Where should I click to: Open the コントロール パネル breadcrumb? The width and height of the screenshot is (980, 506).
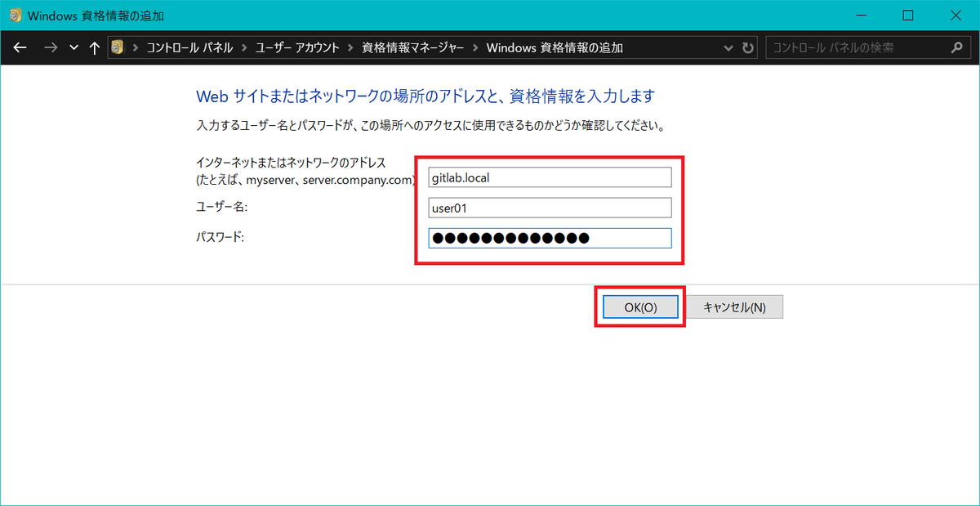tap(189, 47)
